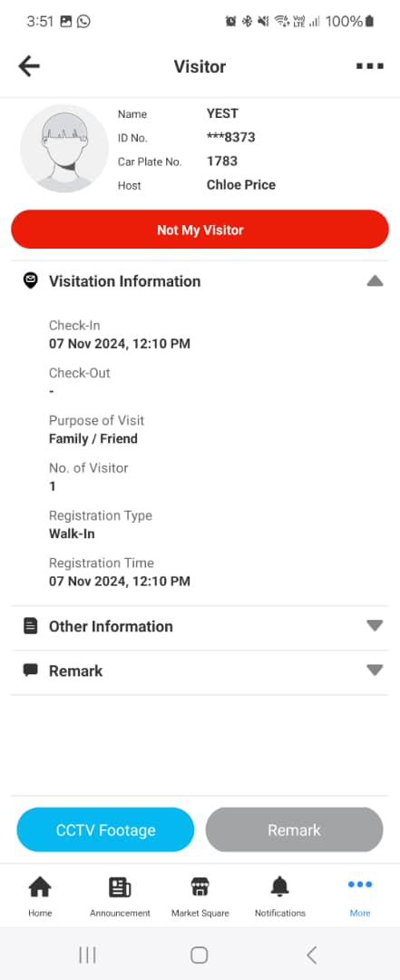Viewport: 400px width, 980px height.
Task: Click the grey Remark button
Action: click(x=295, y=829)
